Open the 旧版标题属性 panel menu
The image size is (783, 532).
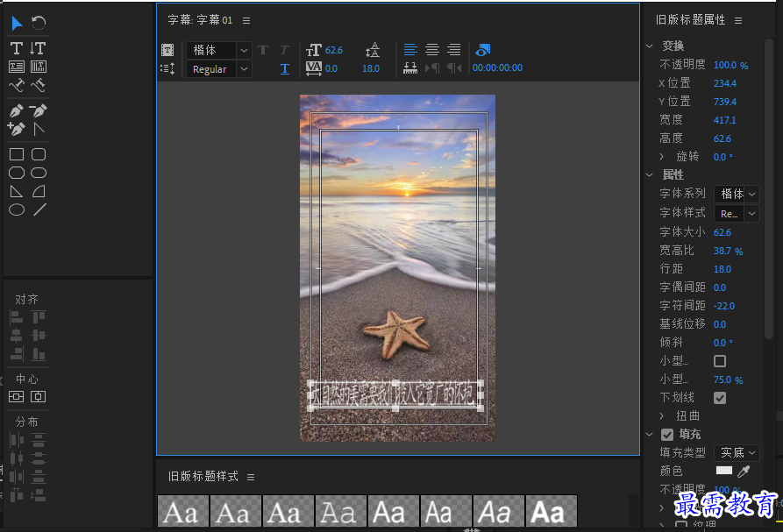738,20
